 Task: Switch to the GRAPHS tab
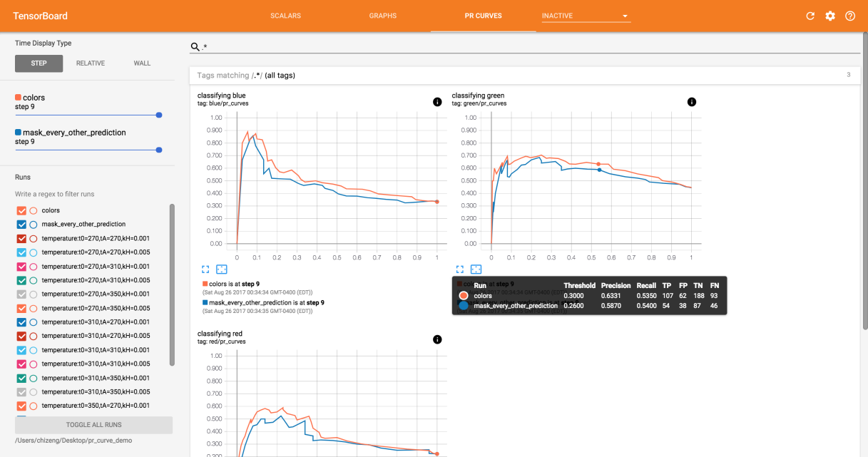point(383,16)
